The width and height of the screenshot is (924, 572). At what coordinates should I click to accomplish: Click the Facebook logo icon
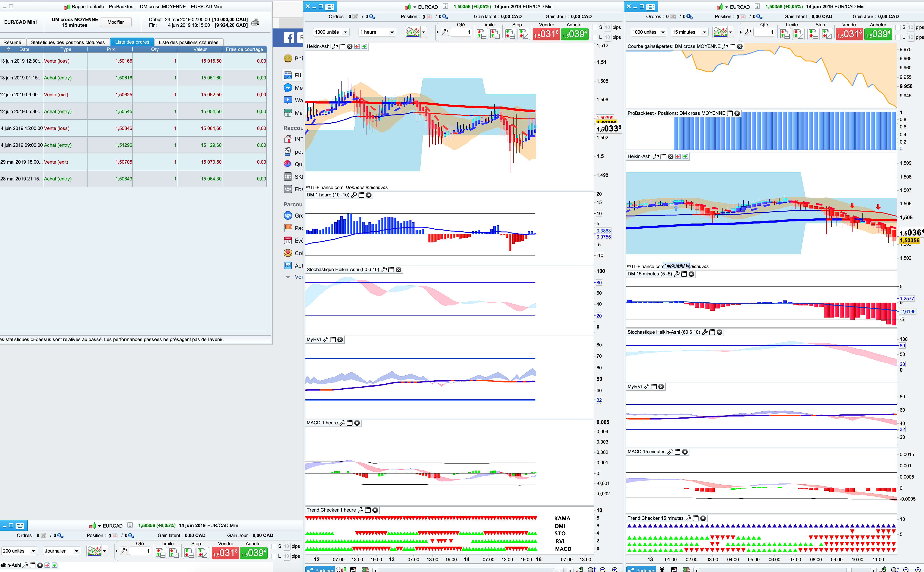tap(288, 38)
